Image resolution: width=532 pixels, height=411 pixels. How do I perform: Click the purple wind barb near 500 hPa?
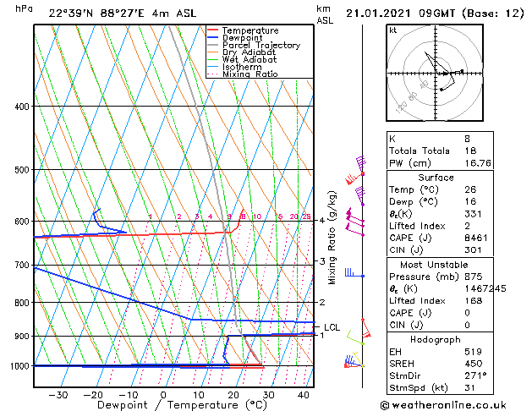(x=361, y=164)
